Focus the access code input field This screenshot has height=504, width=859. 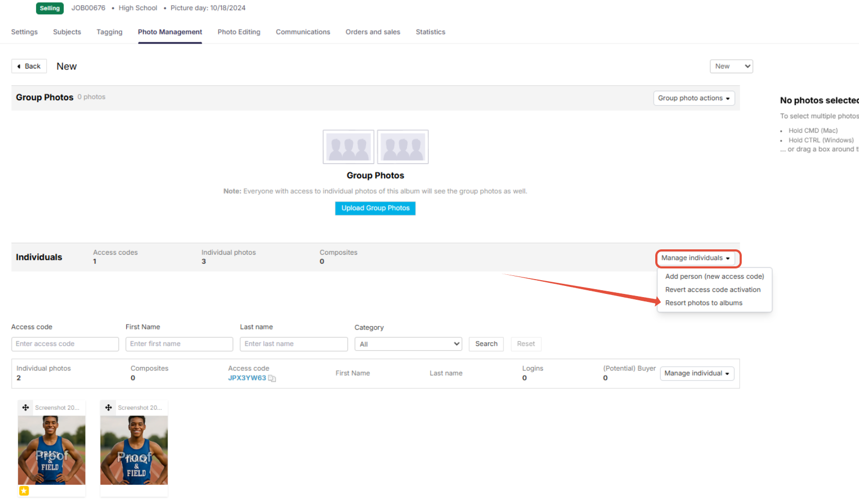[65, 344]
